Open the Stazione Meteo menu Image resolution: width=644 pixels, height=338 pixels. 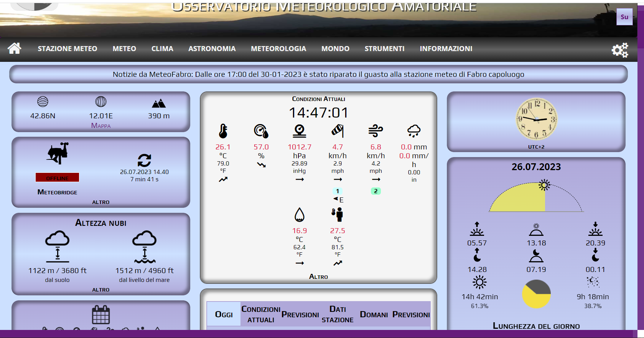click(68, 49)
